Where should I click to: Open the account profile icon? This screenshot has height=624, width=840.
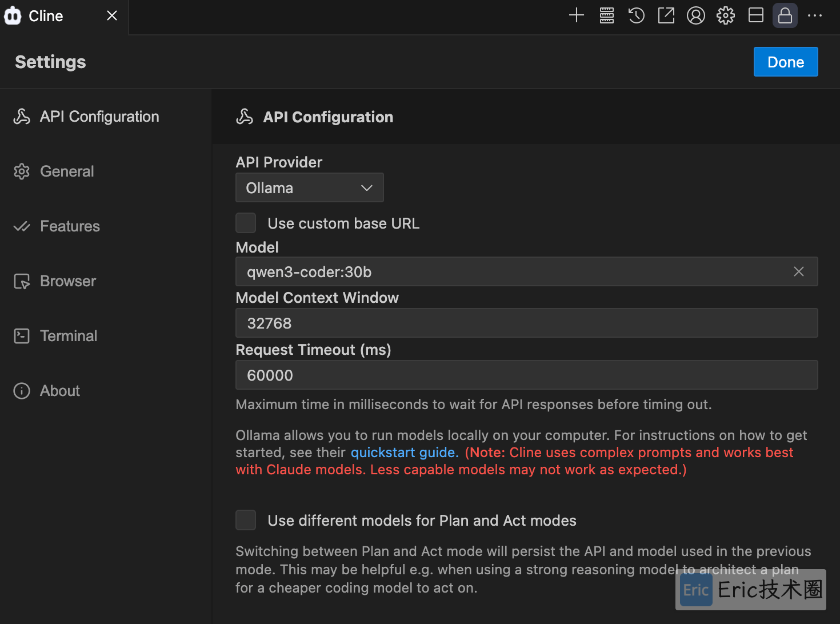[696, 15]
